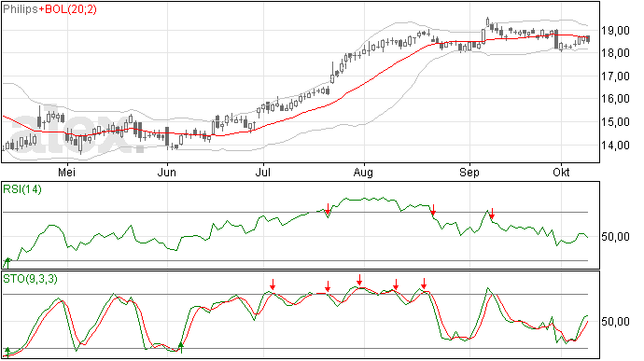Screen dimensions: 644x361
Task: Select the Okt month label
Action: click(x=561, y=172)
